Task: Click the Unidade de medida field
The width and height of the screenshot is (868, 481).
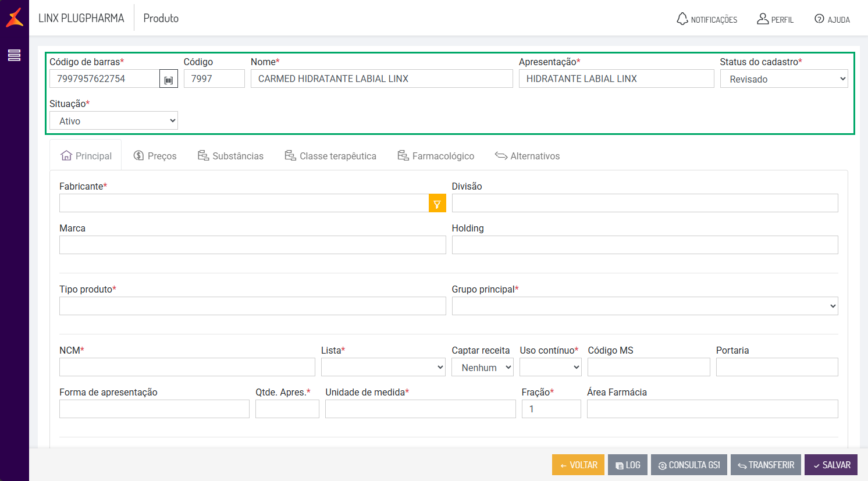Action: point(421,409)
